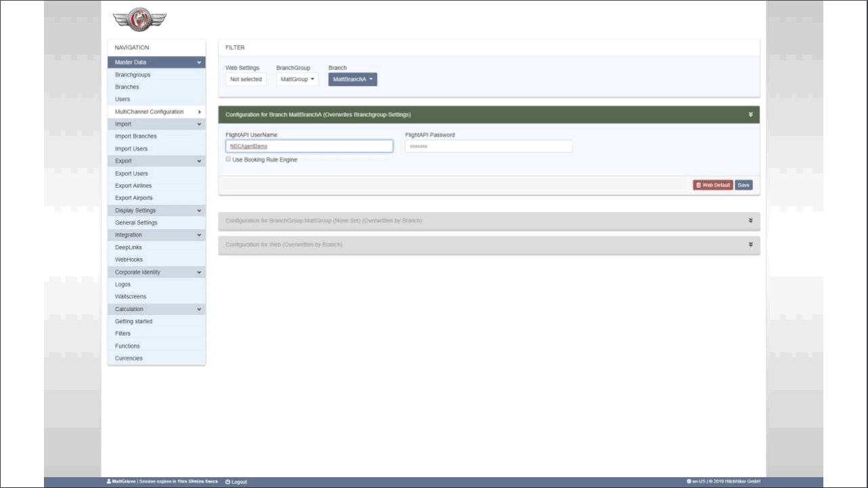Expand Configuration for BranchGroup MattGroup panel

[750, 220]
